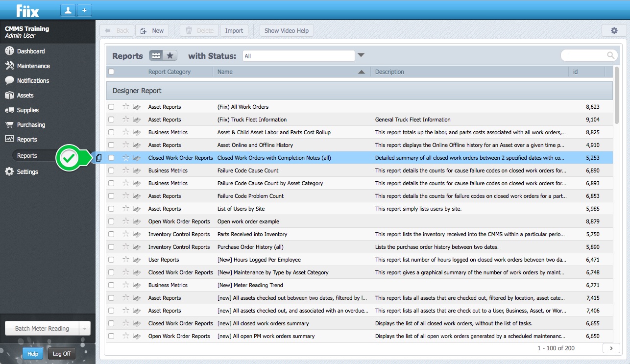This screenshot has height=364, width=630.
Task: Create a new report with New button
Action: (152, 30)
